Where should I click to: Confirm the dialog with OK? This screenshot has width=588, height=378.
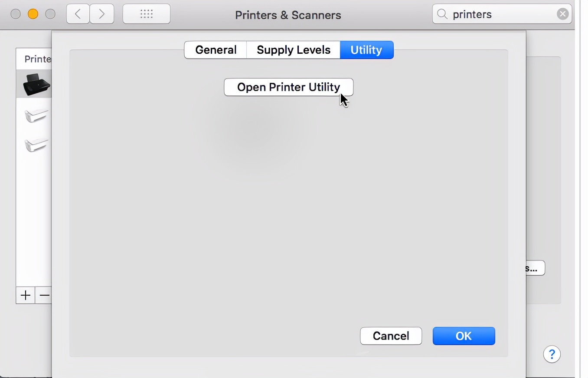(x=464, y=336)
